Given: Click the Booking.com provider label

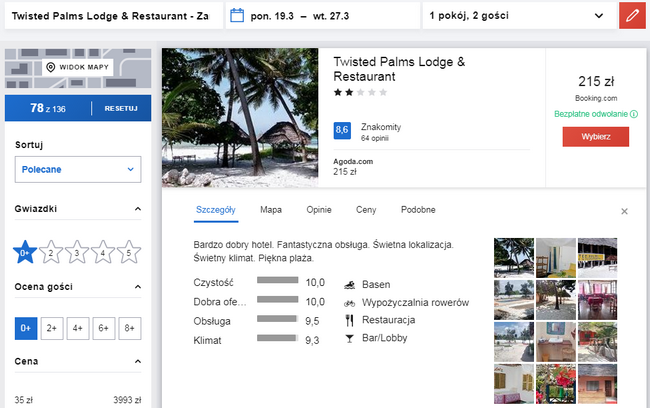Looking at the screenshot, I should (x=596, y=98).
